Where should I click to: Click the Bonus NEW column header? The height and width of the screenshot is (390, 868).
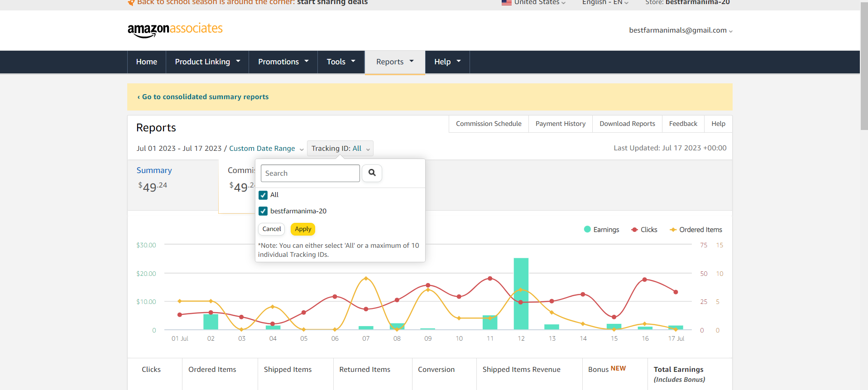coord(607,369)
